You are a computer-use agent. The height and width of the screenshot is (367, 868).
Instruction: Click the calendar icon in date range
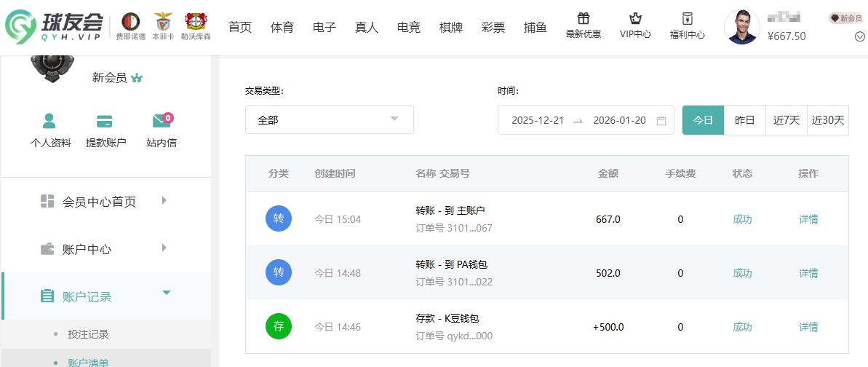[661, 121]
